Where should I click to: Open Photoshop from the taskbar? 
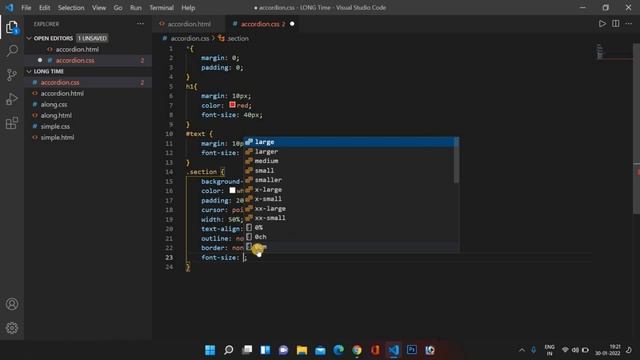[x=412, y=350]
